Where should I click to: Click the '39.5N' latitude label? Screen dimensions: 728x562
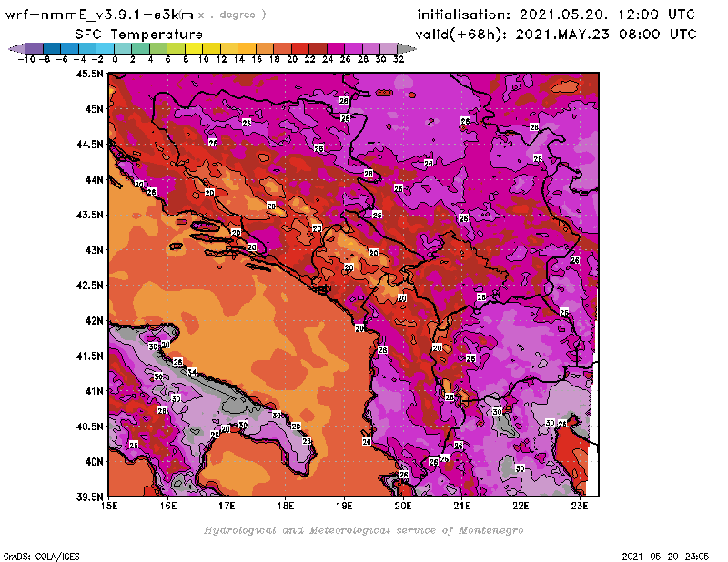tap(89, 497)
